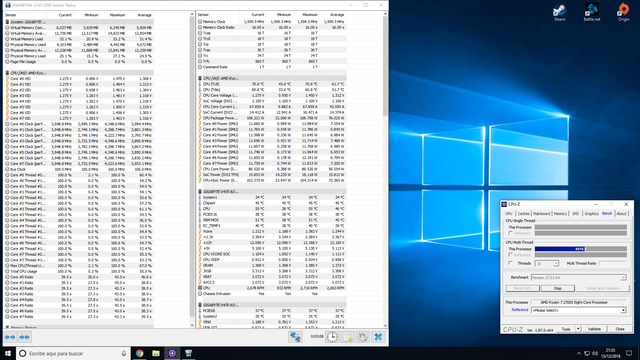The height and width of the screenshot is (360, 640).
Task: Click the Cortana microphone icon
Action: [x=124, y=353]
